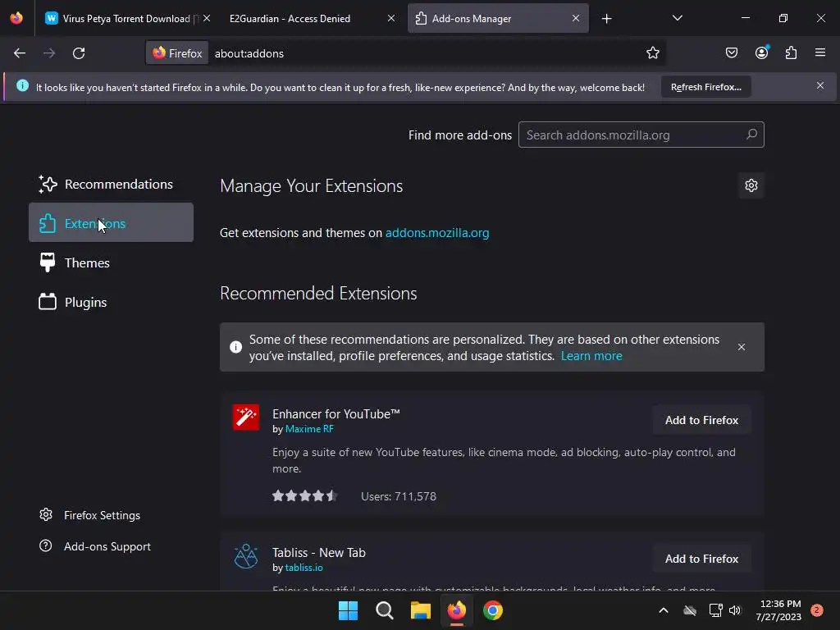Bookmark this page with the star icon
The height and width of the screenshot is (630, 840).
click(x=652, y=53)
